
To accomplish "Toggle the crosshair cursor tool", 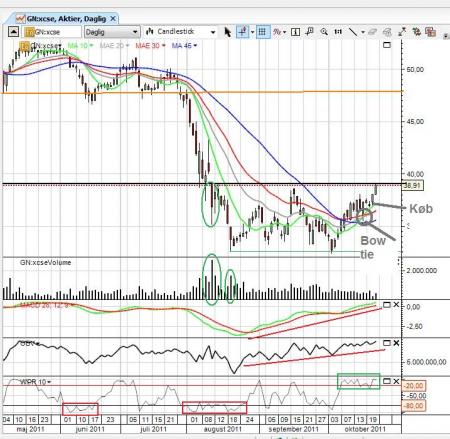I will point(242,32).
